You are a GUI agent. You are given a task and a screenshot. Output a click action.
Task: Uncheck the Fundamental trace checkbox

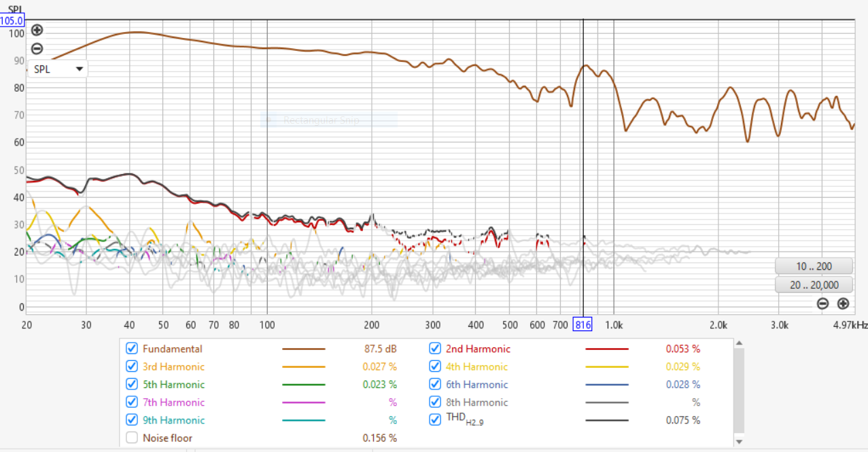(132, 349)
